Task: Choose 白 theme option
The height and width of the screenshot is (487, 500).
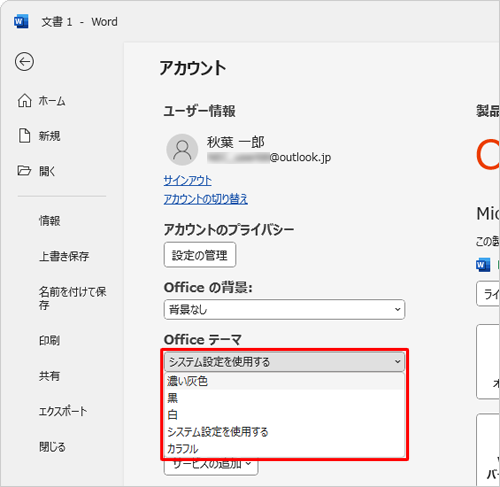Action: pyautogui.click(x=284, y=415)
